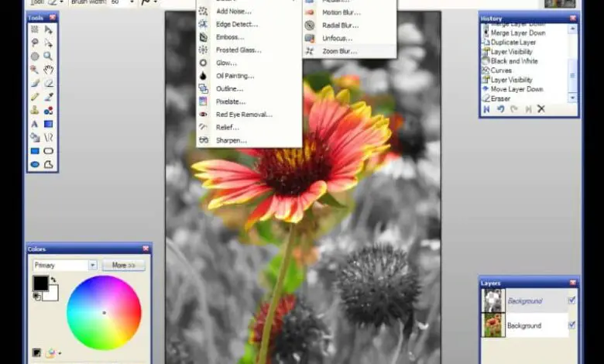Choose Zoom Blur from the submenu
This screenshot has height=364, width=604.
point(350,51)
